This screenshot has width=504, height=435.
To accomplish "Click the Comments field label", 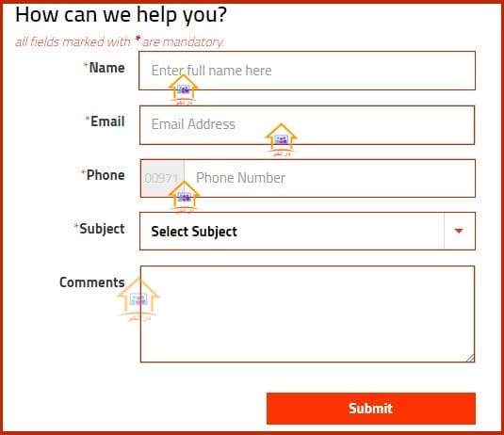I will click(x=92, y=282).
